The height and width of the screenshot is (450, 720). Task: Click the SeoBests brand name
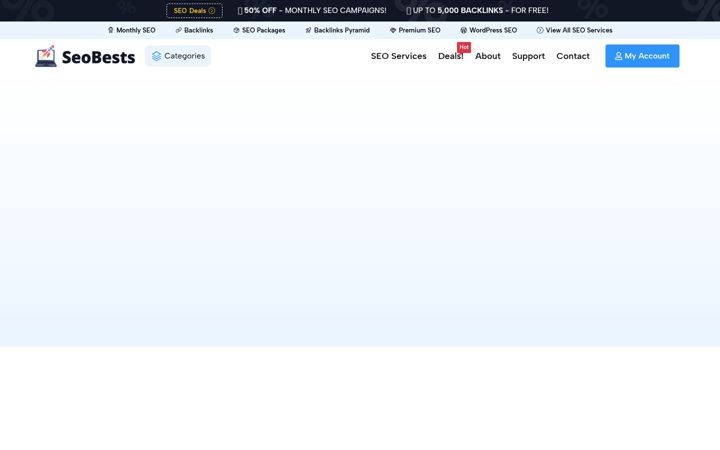click(x=98, y=57)
